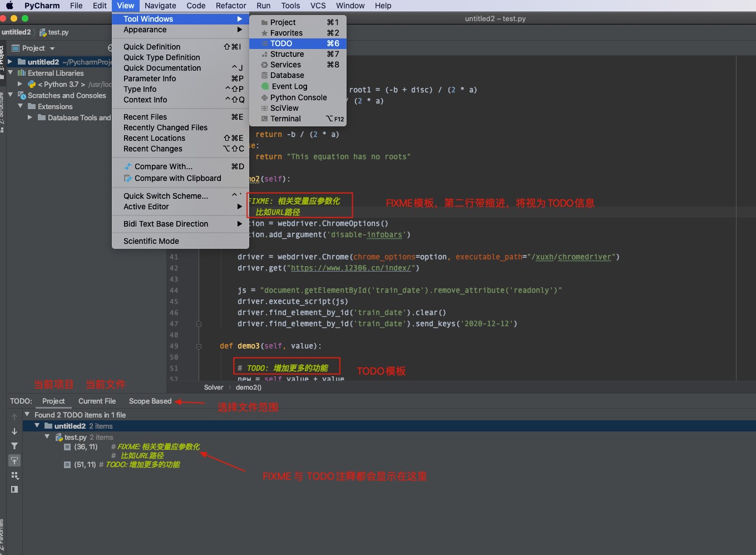Choose Project in Tool Windows submenu
756x555 pixels.
tap(298, 22)
